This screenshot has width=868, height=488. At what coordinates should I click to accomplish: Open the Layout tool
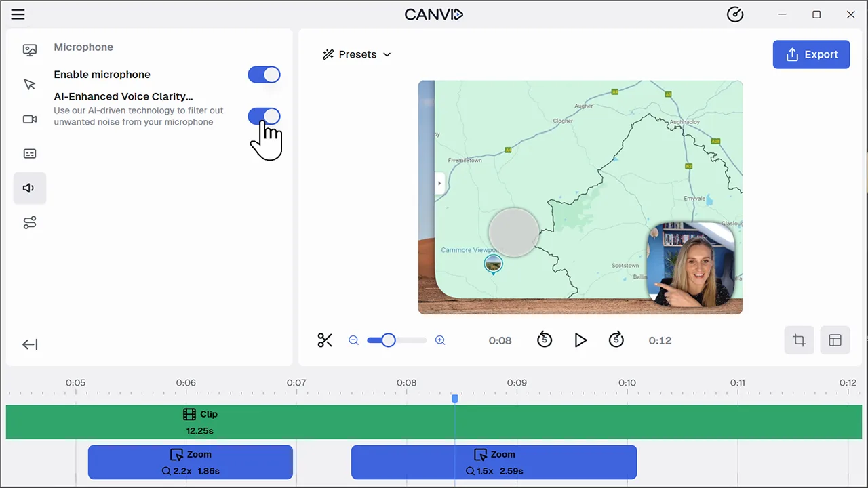(835, 340)
